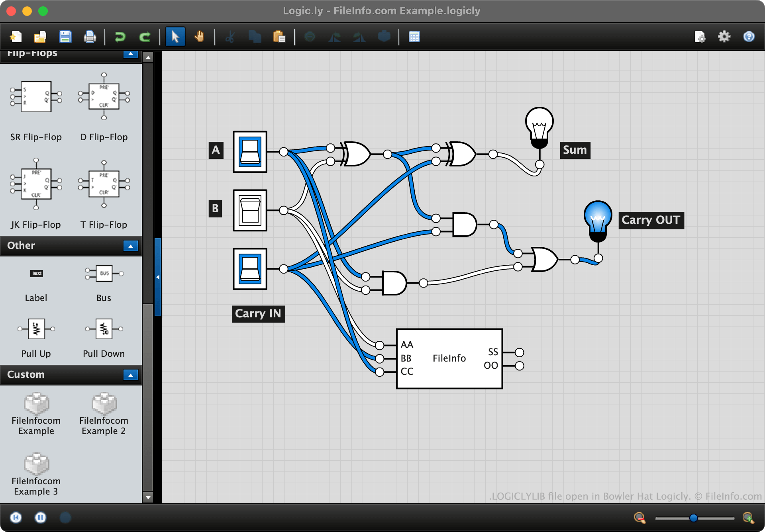This screenshot has width=765, height=532.
Task: Click the pause simulation button
Action: (40, 517)
